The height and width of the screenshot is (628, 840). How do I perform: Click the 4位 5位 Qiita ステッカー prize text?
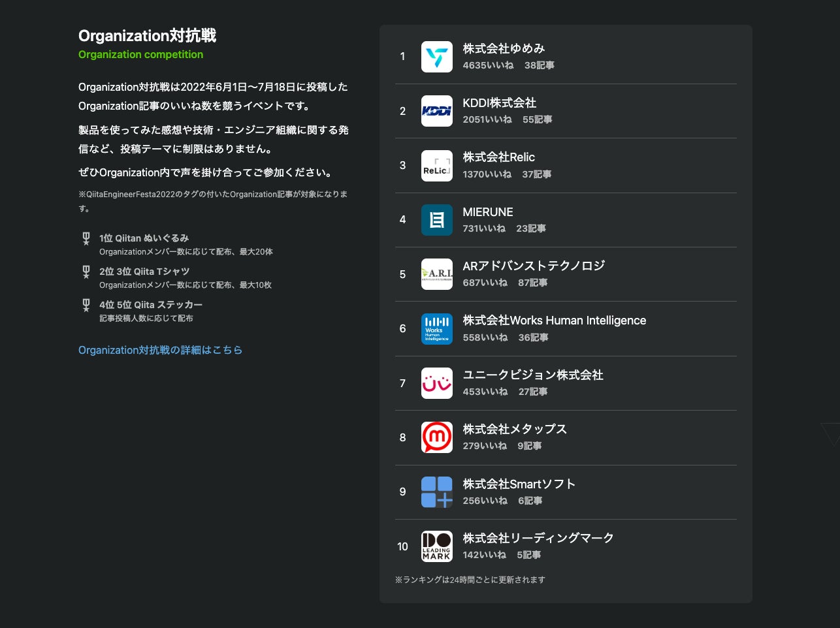point(151,305)
